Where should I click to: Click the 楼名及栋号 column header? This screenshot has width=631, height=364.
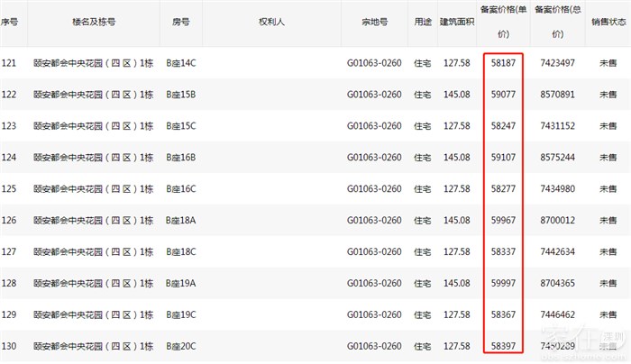[x=93, y=20]
